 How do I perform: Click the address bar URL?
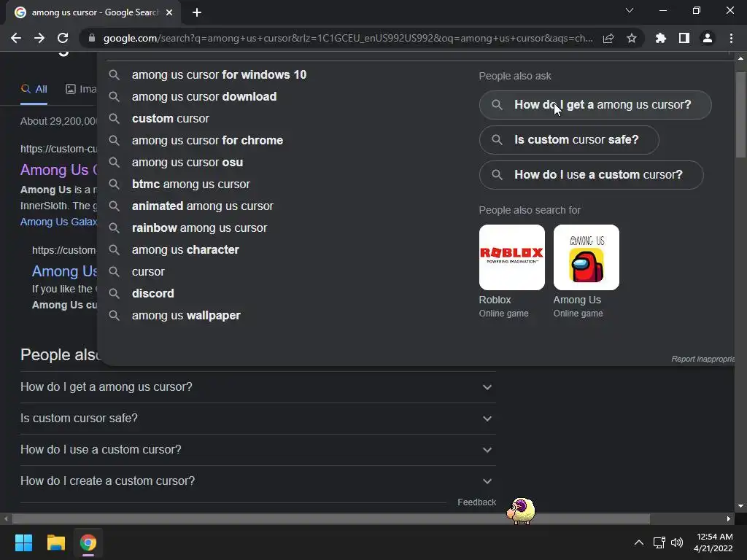[348, 38]
